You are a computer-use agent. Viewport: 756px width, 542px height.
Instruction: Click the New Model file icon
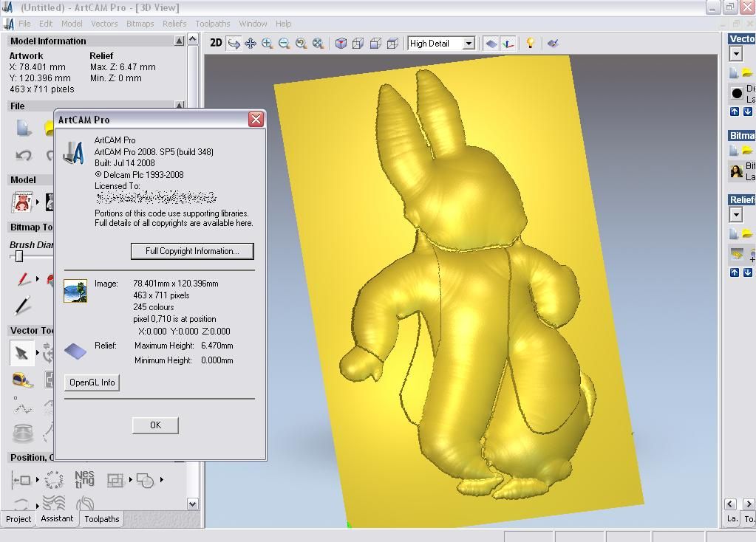(x=24, y=128)
